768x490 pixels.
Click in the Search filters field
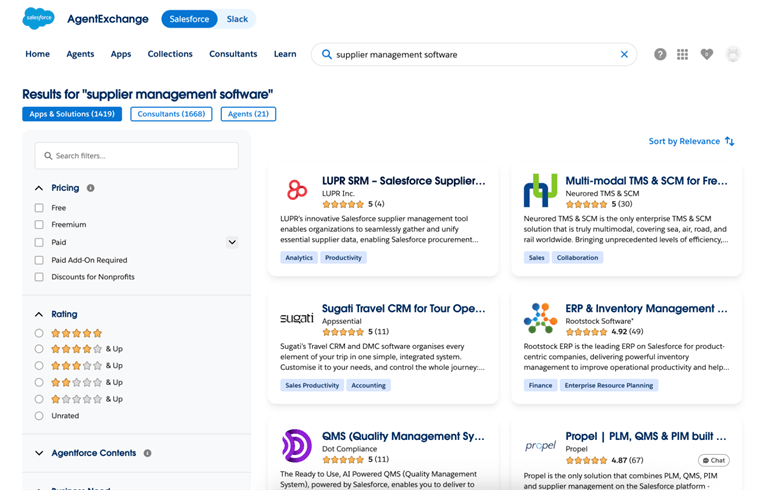[137, 156]
